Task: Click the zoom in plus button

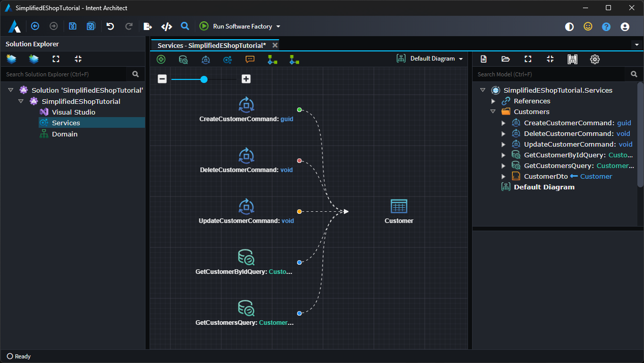Action: [x=246, y=79]
